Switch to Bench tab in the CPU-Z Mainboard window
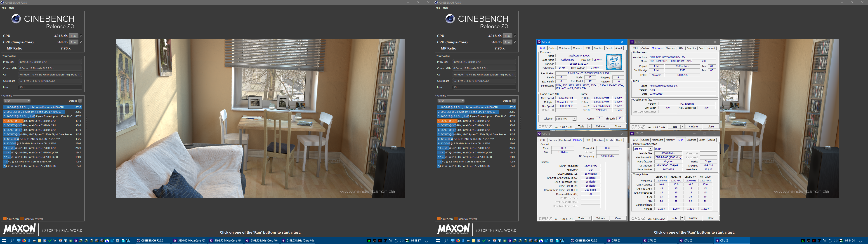The width and height of the screenshot is (868, 244). coord(702,48)
